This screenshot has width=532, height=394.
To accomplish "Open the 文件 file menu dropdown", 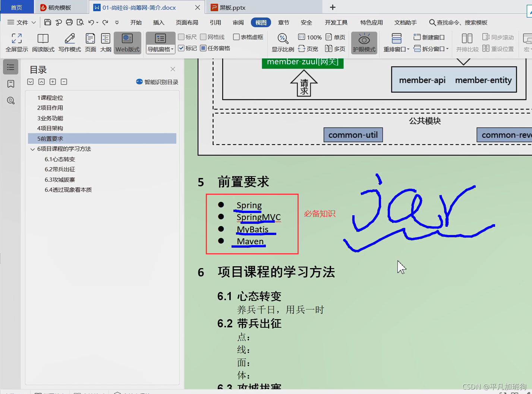I will click(x=22, y=22).
